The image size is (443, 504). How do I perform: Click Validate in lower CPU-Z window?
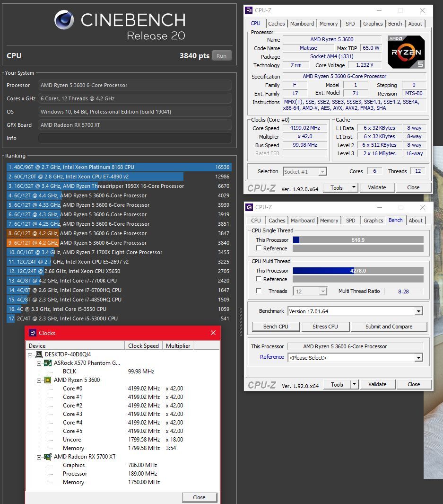tap(377, 384)
